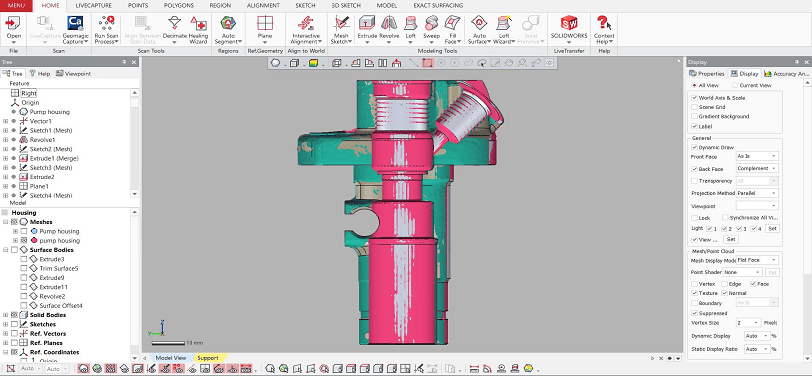The width and height of the screenshot is (812, 376).
Task: Select the Extrude modeling tool
Action: pos(367,29)
